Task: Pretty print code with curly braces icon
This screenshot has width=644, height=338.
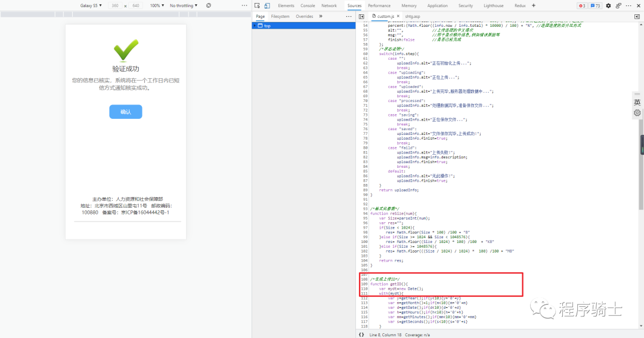Action: pos(361,334)
